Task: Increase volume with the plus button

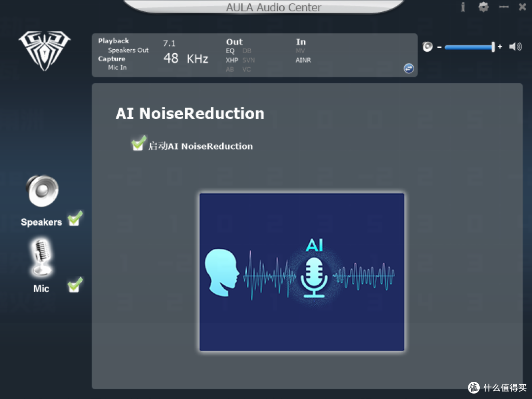Action: tap(500, 46)
